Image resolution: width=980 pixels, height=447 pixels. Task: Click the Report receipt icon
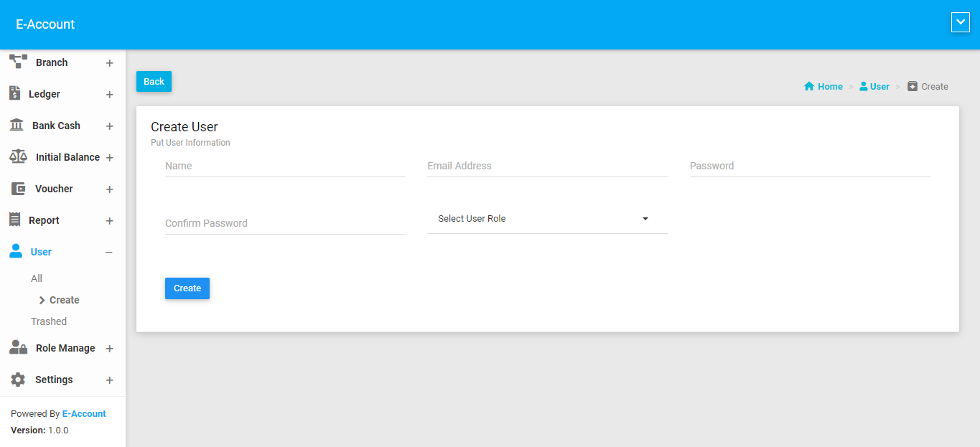pos(14,220)
